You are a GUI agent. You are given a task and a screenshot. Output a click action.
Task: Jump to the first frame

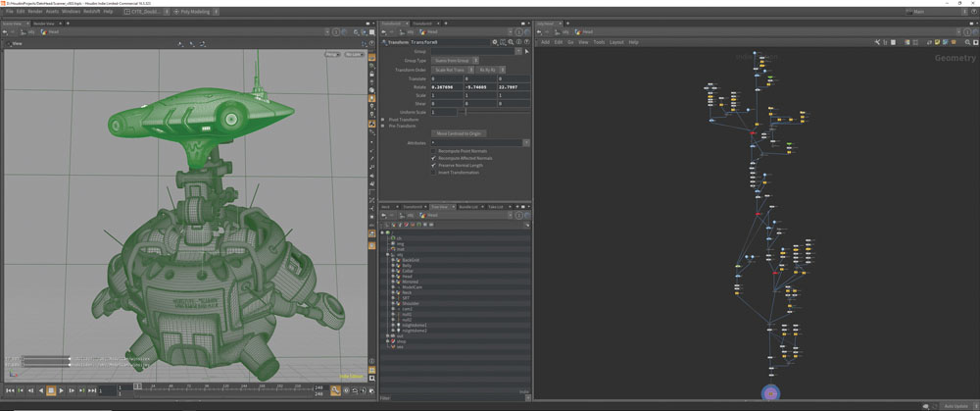[11, 390]
